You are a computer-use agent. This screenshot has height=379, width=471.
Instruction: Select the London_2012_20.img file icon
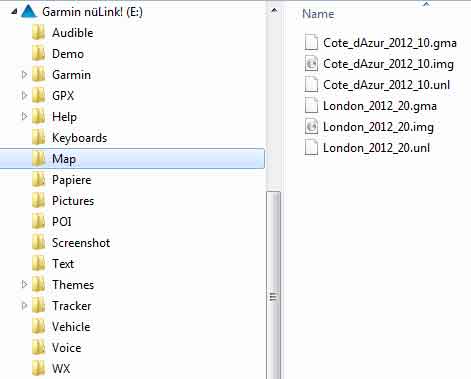click(311, 126)
